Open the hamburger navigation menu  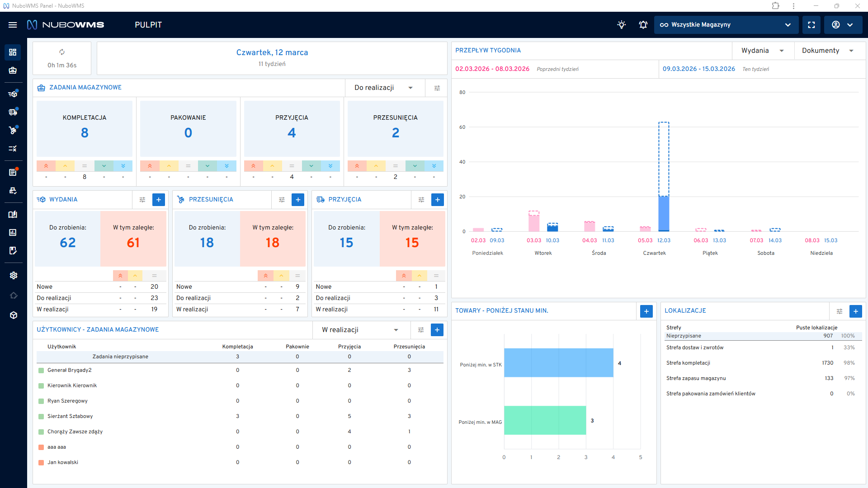(x=13, y=25)
